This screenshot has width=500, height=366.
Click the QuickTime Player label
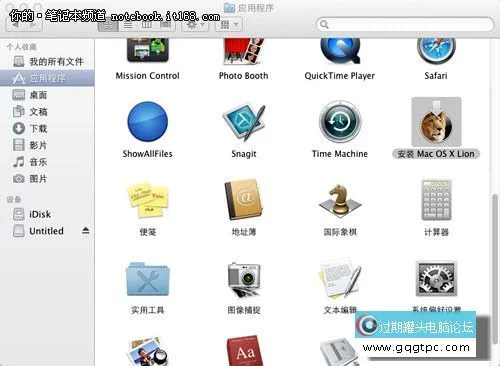(340, 76)
